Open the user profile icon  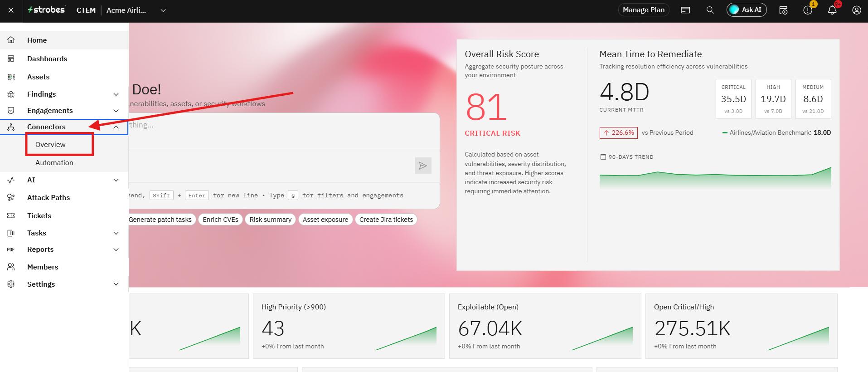tap(857, 10)
